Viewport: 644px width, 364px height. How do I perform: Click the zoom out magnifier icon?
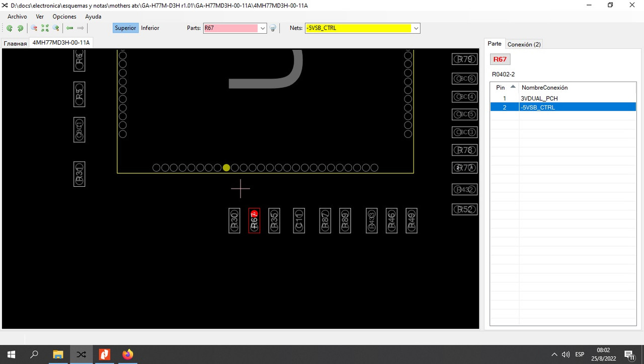34,28
